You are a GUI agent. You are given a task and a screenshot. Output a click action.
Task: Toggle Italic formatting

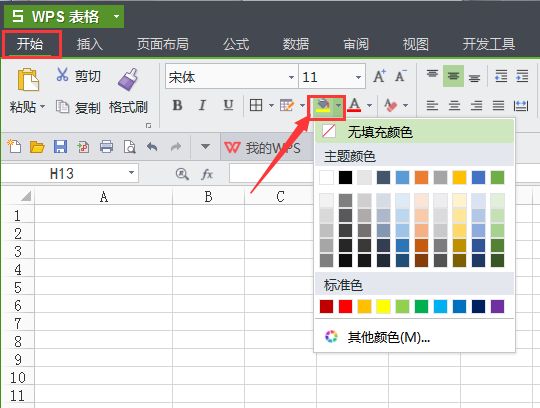click(x=202, y=105)
